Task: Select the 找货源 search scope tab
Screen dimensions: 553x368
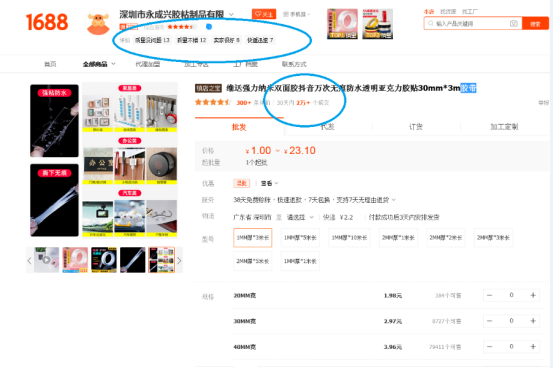Action: tap(448, 12)
